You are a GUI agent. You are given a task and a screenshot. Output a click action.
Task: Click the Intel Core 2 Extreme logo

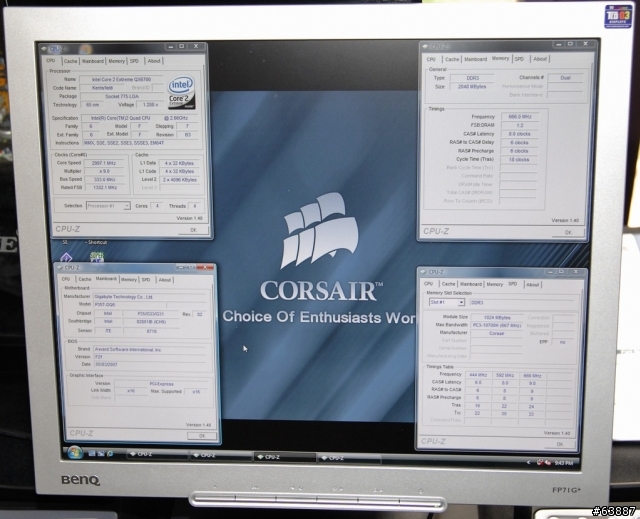[181, 93]
